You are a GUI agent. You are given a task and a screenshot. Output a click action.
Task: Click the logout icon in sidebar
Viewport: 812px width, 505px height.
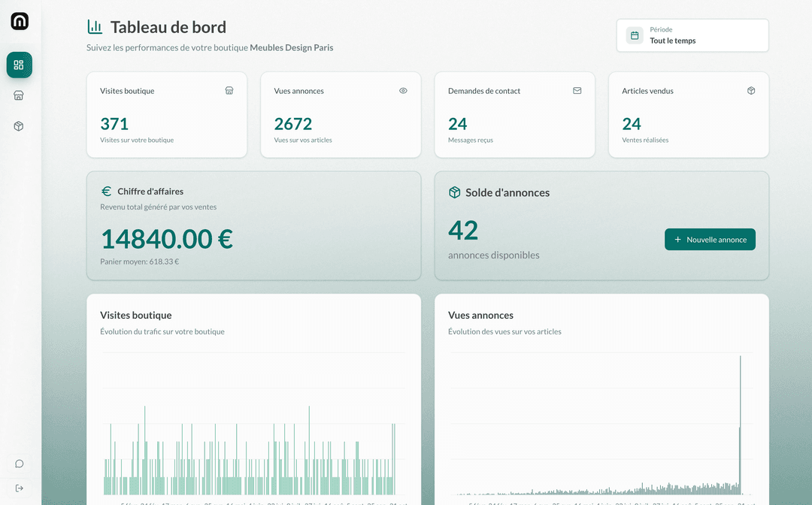[20, 488]
